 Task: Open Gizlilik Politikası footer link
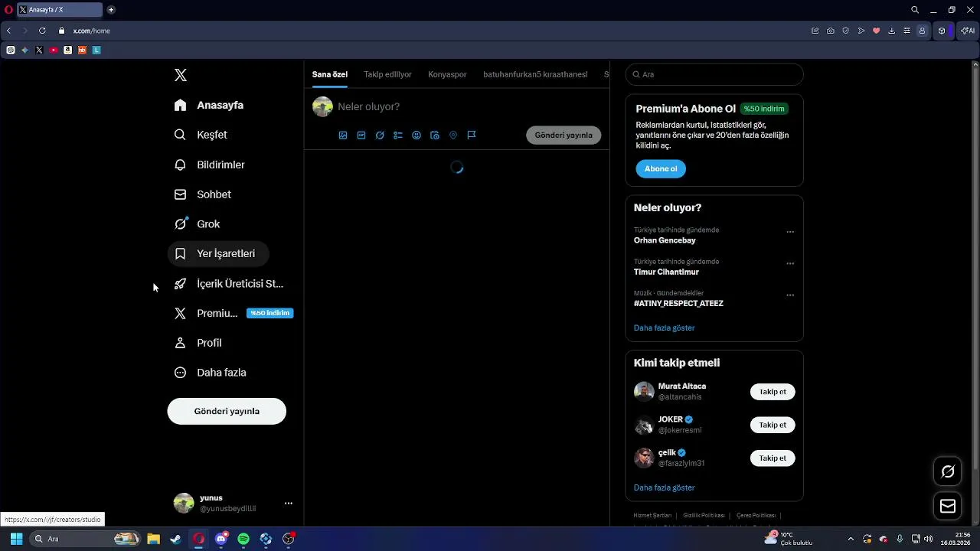(704, 516)
